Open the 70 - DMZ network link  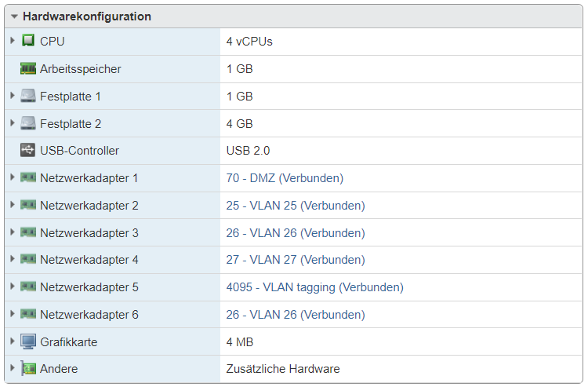coord(285,178)
